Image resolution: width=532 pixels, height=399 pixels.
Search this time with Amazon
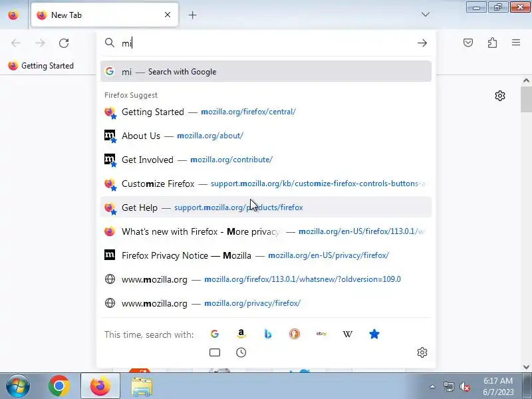pos(241,334)
